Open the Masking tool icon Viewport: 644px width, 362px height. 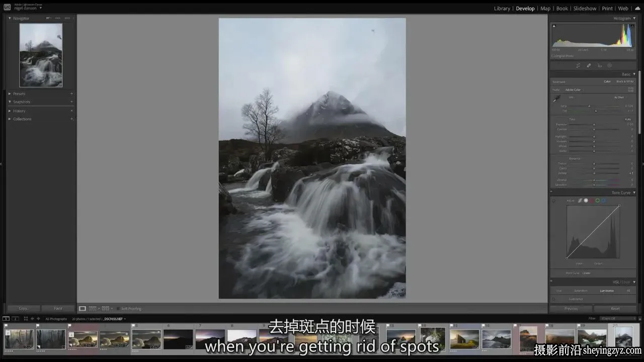pos(610,65)
